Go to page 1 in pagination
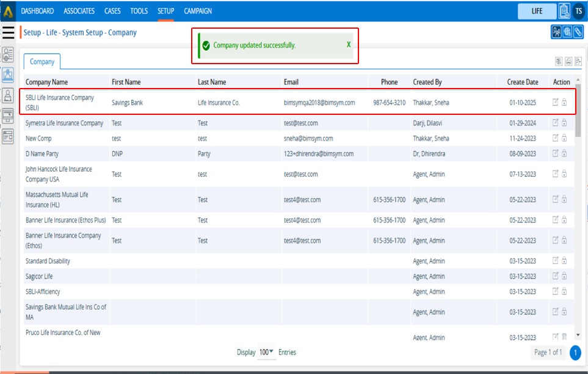588x374 pixels. (x=575, y=353)
